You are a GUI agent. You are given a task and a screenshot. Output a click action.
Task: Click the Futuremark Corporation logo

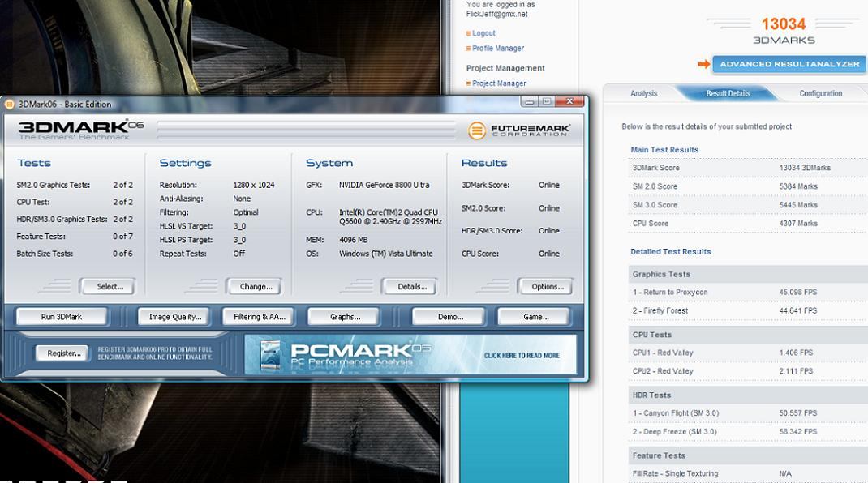[x=518, y=130]
